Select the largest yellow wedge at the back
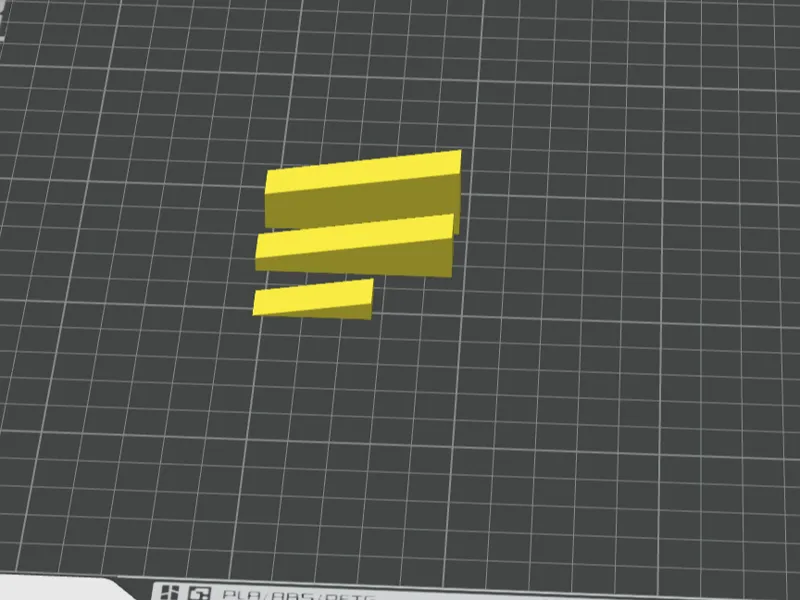800x600 pixels. [363, 190]
